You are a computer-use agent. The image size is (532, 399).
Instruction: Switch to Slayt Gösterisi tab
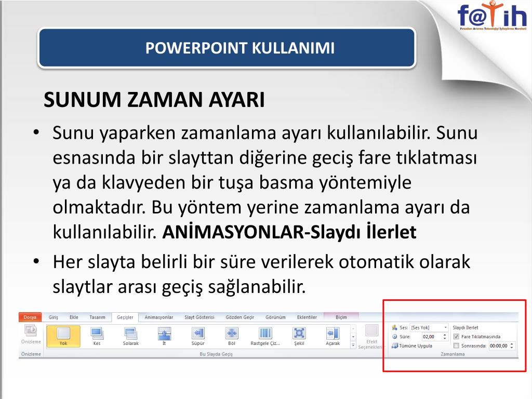coord(199,317)
